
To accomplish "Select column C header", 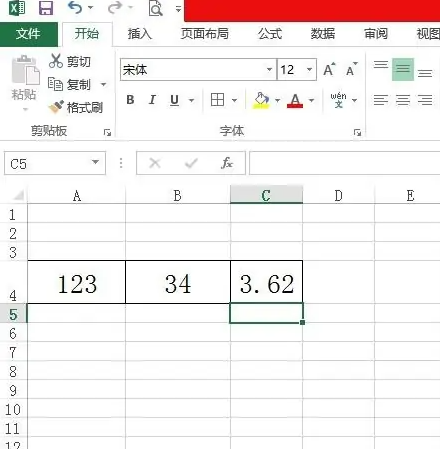I will pos(266,195).
